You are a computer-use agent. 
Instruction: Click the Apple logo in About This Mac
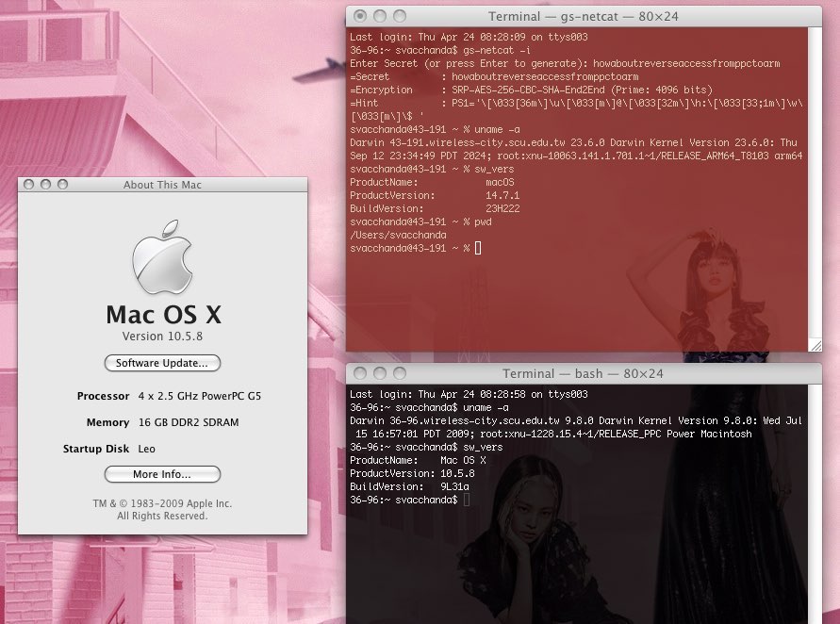(x=162, y=256)
